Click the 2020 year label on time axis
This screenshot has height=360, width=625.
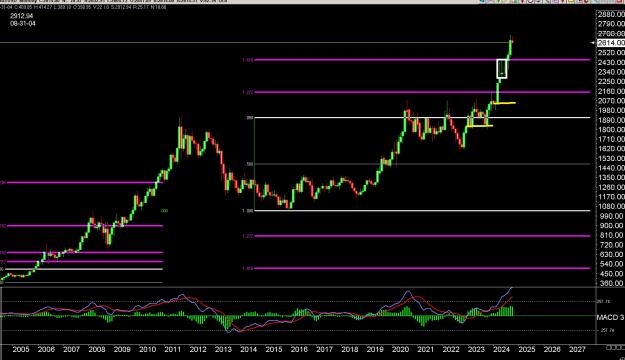[x=400, y=349]
